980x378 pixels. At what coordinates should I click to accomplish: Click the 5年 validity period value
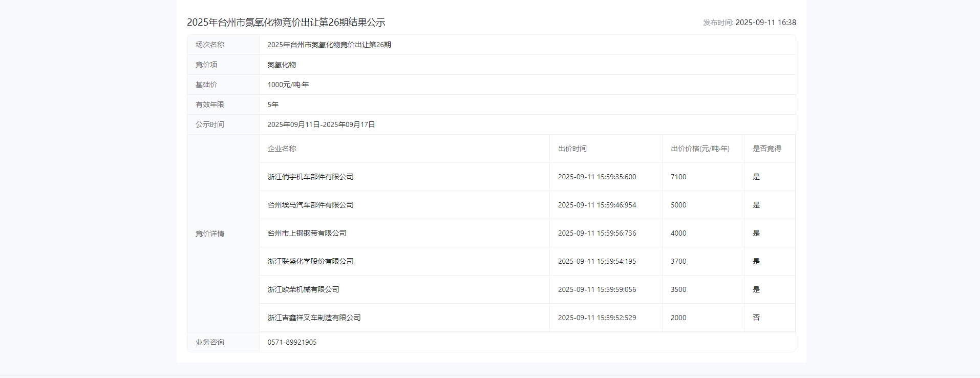point(273,104)
